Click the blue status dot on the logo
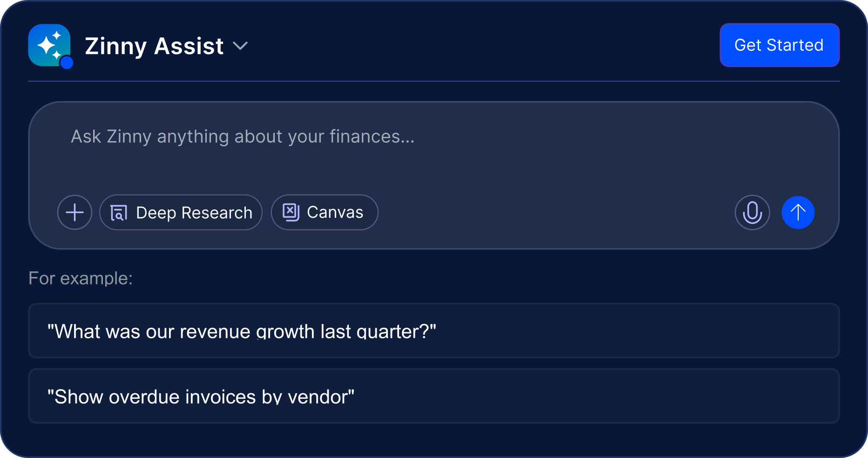Viewport: 868px width, 458px height. click(67, 62)
